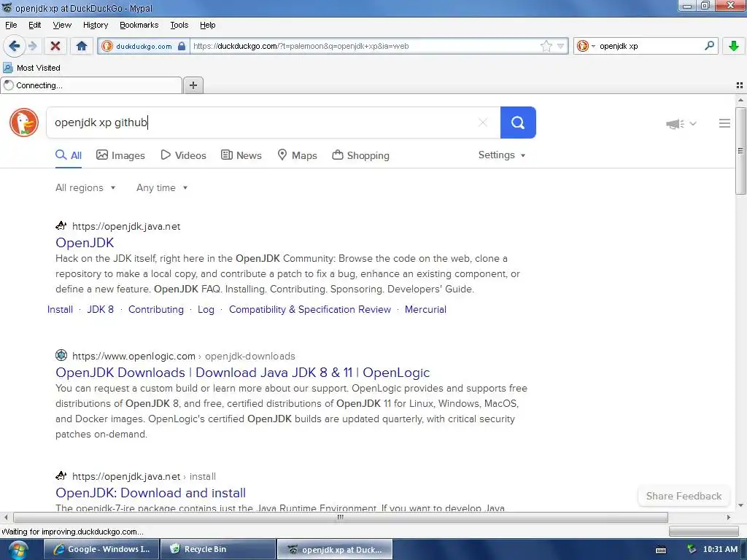Open the Tools menu
The width and height of the screenshot is (747, 560).
[179, 26]
